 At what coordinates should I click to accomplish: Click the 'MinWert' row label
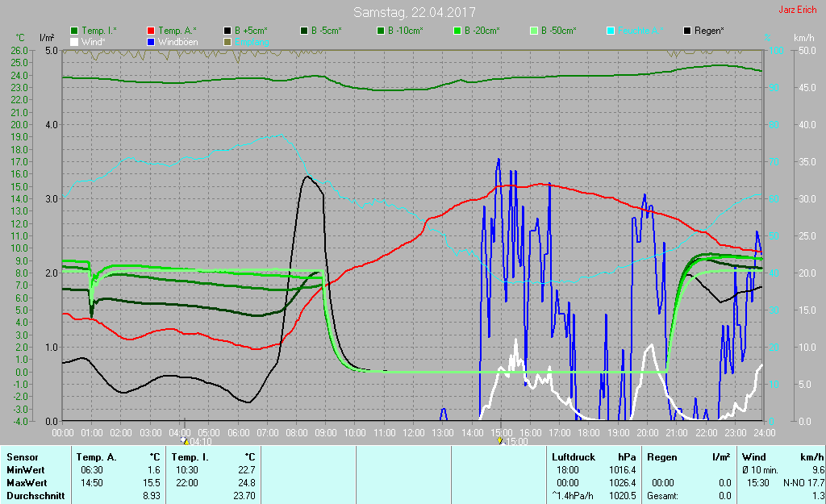coord(25,470)
